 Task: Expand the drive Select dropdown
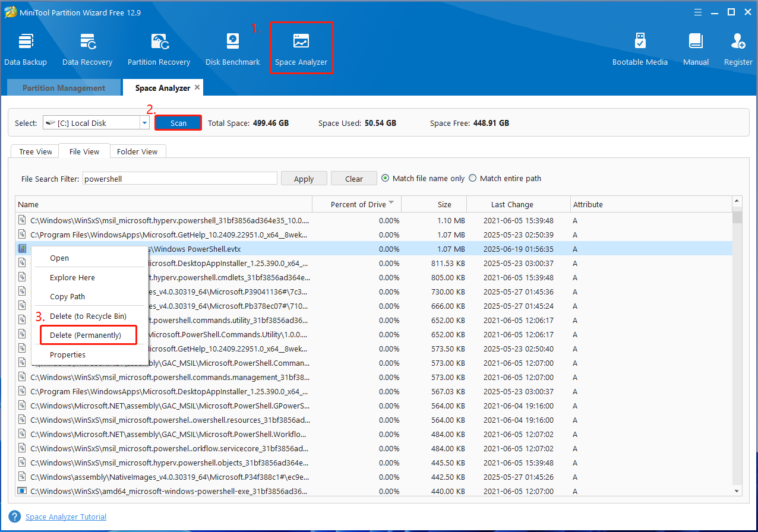[x=144, y=123]
